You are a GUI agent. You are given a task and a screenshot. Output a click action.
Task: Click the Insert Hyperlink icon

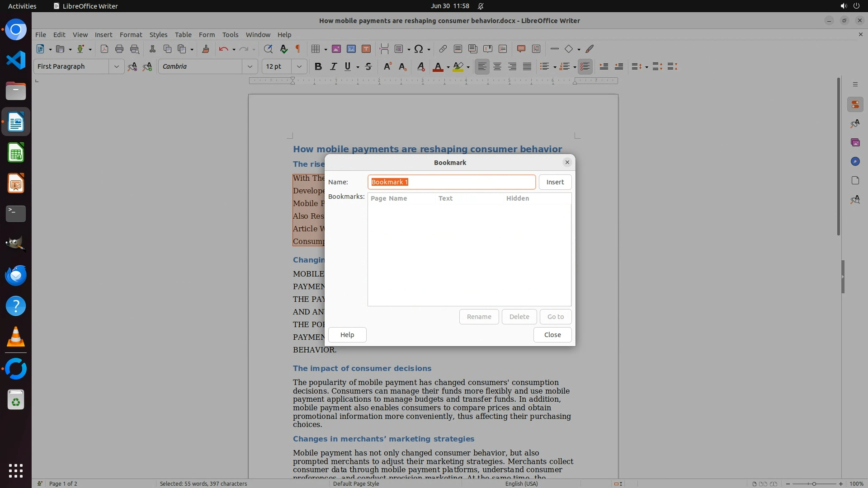pos(443,49)
